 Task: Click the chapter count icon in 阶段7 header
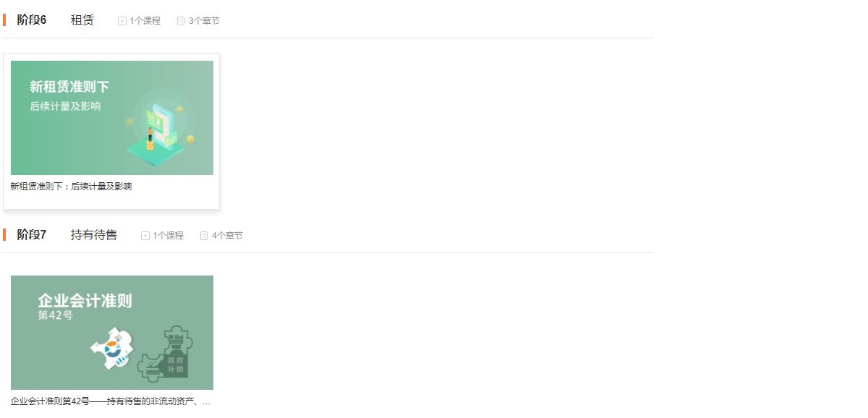tap(204, 236)
